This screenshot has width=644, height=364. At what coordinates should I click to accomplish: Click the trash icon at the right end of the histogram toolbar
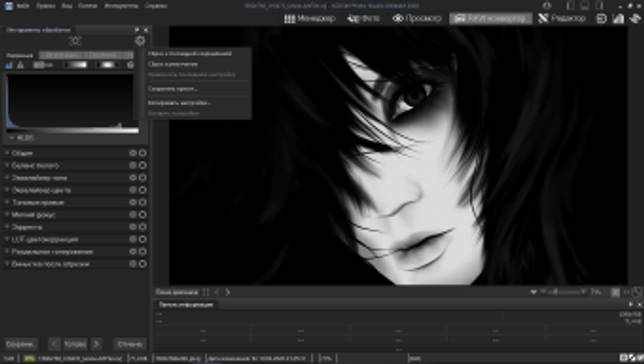click(x=131, y=65)
